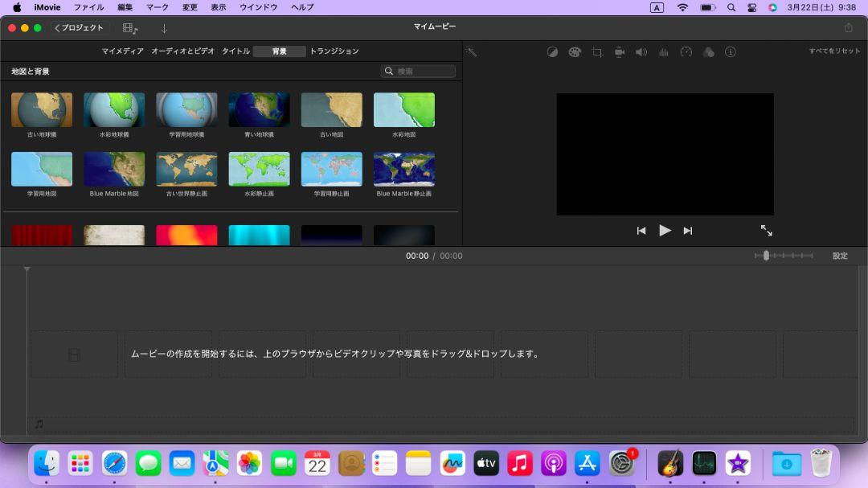This screenshot has height=488, width=868.
Task: Open GarageBand from the Dock
Action: coord(670,463)
